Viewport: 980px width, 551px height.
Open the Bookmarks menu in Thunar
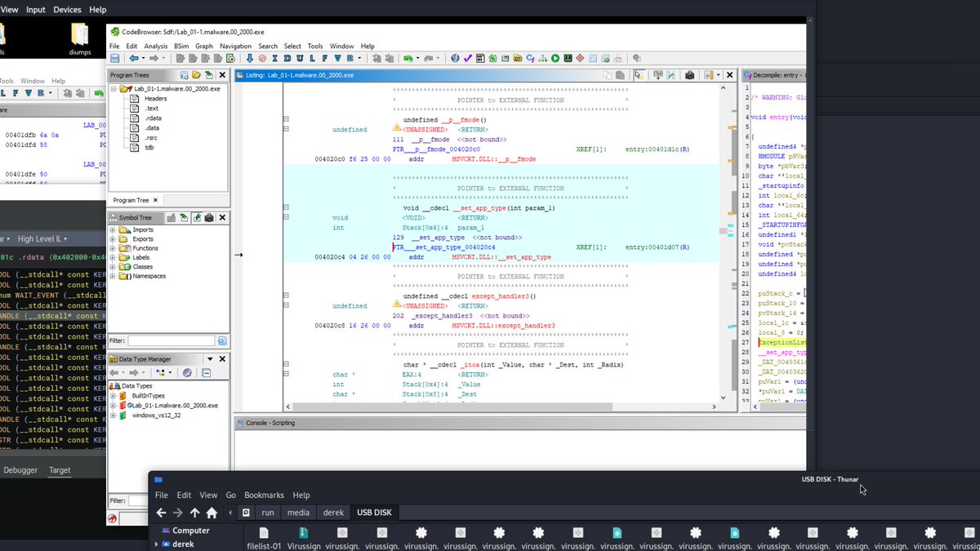pos(264,495)
